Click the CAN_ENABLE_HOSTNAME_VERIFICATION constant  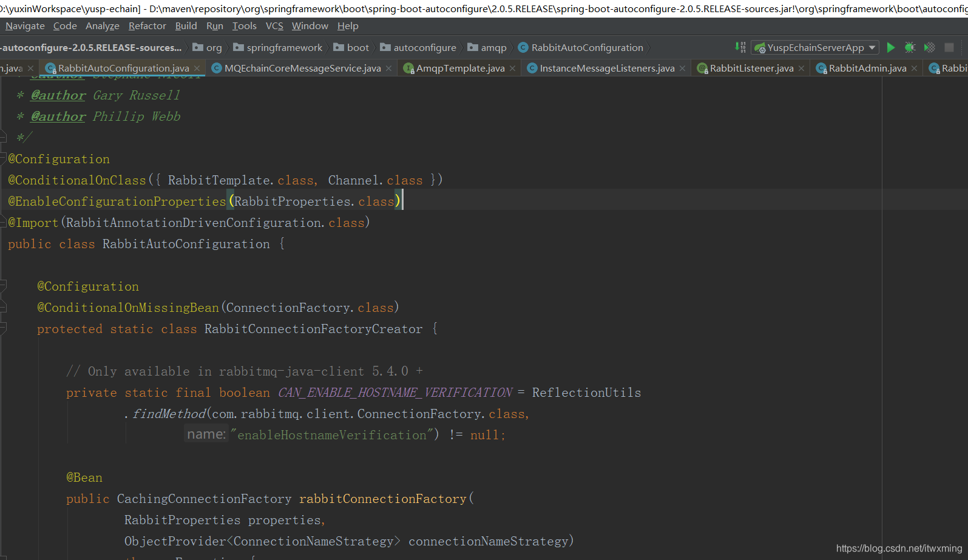[x=395, y=393]
